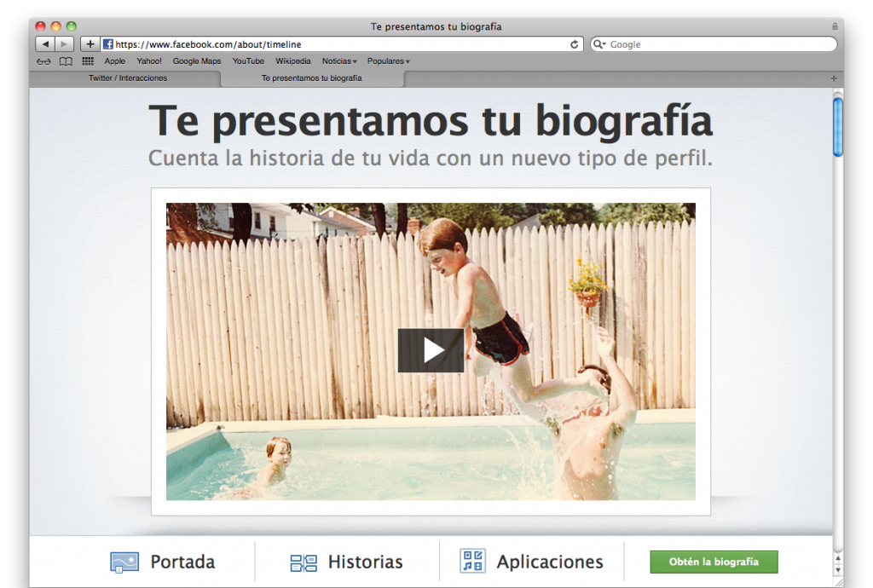Click the Portada cover photo icon

[124, 562]
